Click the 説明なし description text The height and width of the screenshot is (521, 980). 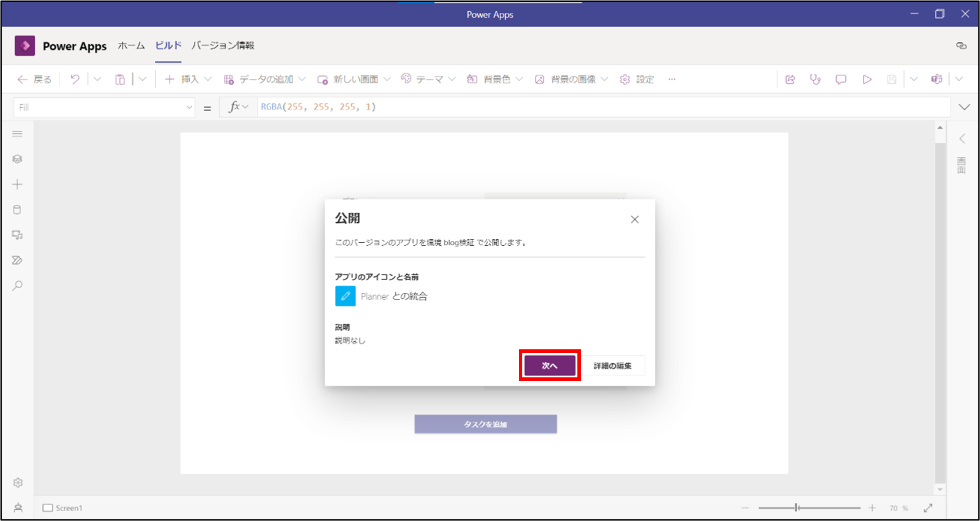[350, 340]
